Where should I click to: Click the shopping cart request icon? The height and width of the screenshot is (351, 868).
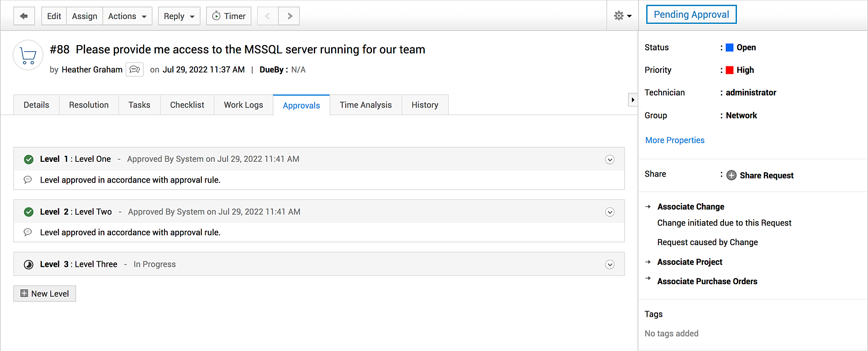pyautogui.click(x=28, y=56)
